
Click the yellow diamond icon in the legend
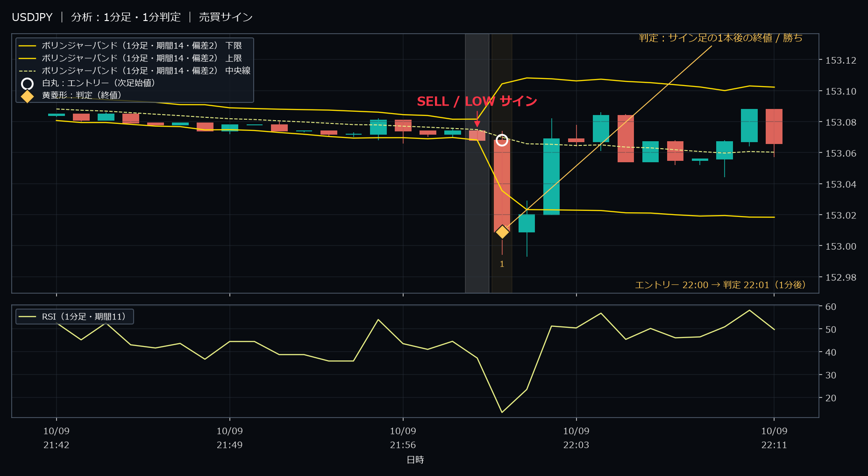[28, 96]
